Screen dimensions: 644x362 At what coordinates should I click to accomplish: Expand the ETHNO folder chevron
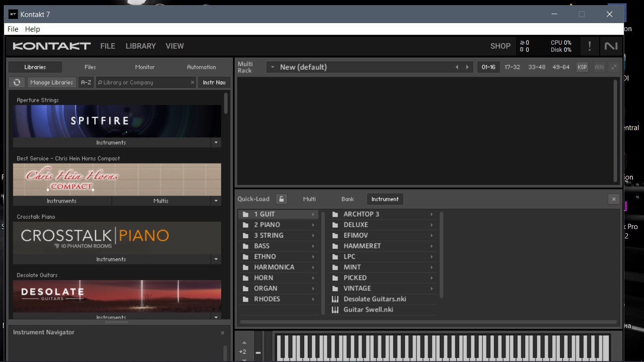[313, 257]
